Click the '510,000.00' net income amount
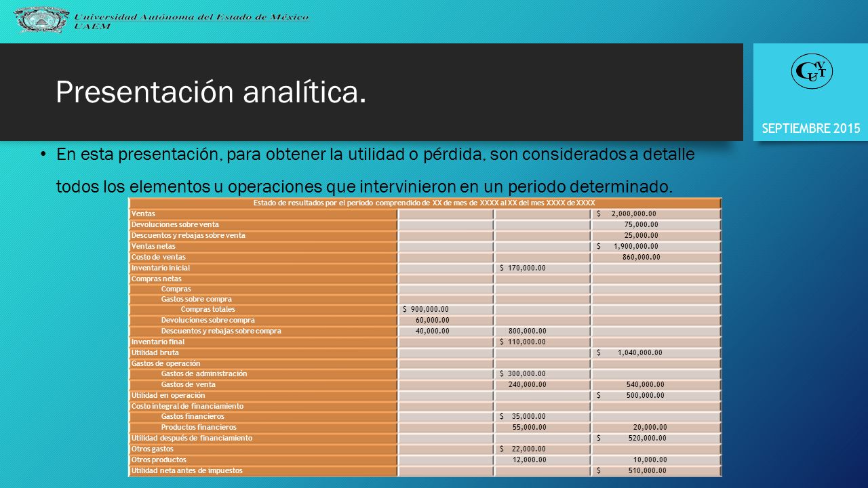 [647, 470]
